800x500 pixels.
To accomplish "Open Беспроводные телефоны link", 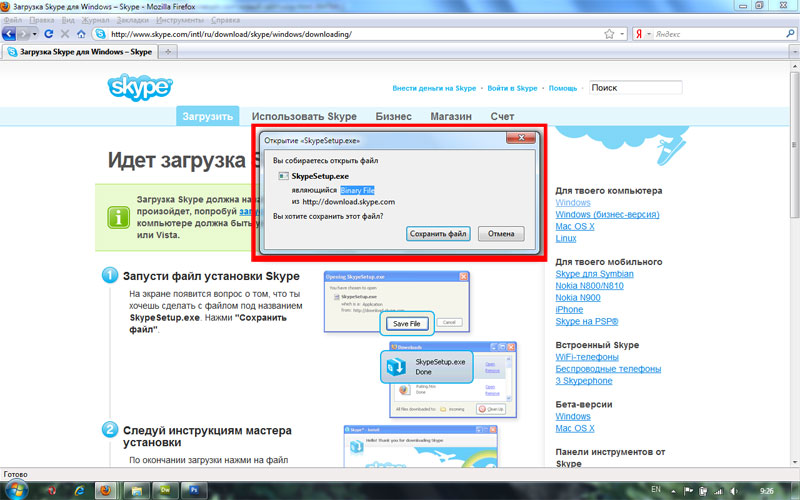I will 608,369.
